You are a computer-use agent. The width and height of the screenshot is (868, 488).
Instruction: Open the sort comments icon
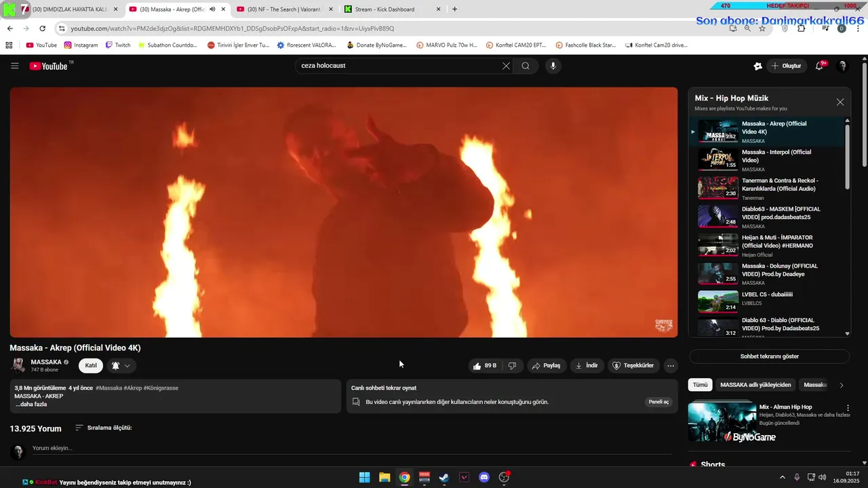[79, 428]
